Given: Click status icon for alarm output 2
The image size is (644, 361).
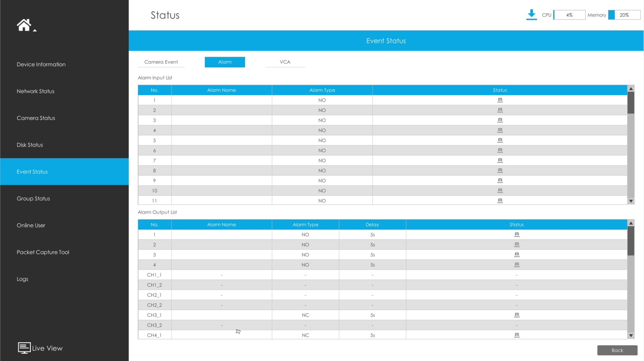Looking at the screenshot, I should pos(517,244).
